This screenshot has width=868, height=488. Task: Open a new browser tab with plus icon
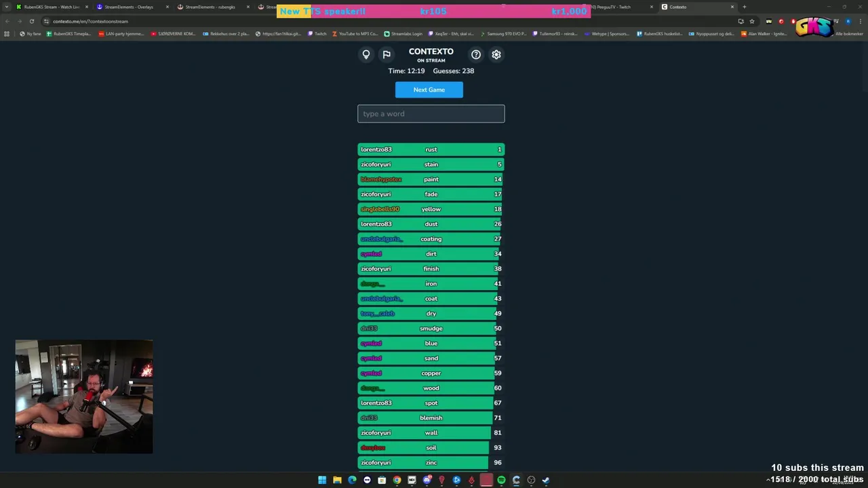tap(745, 7)
